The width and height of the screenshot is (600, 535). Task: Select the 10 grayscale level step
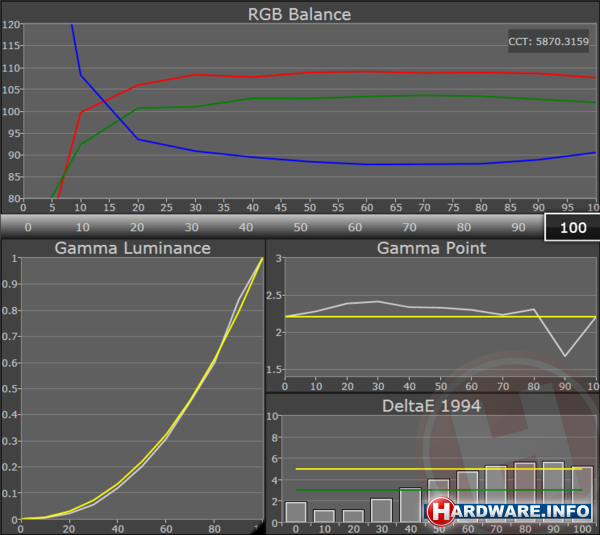(82, 227)
